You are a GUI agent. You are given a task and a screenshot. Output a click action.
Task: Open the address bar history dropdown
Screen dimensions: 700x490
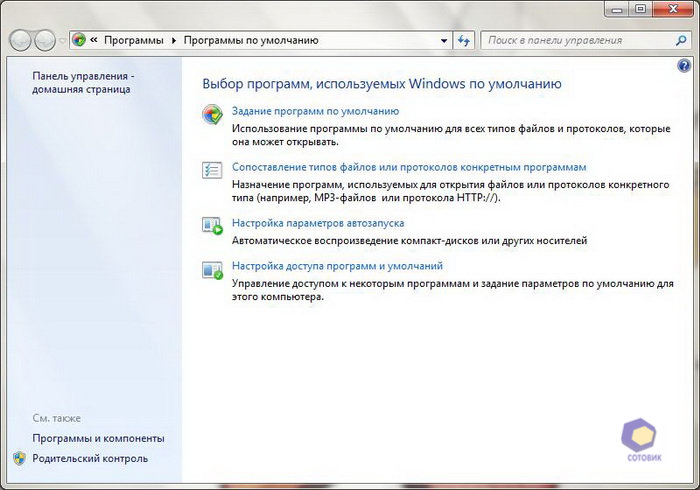(445, 41)
